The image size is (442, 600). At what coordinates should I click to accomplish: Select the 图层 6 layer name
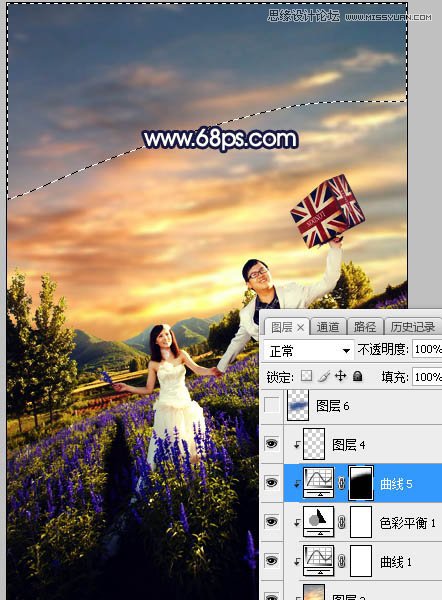(x=333, y=406)
